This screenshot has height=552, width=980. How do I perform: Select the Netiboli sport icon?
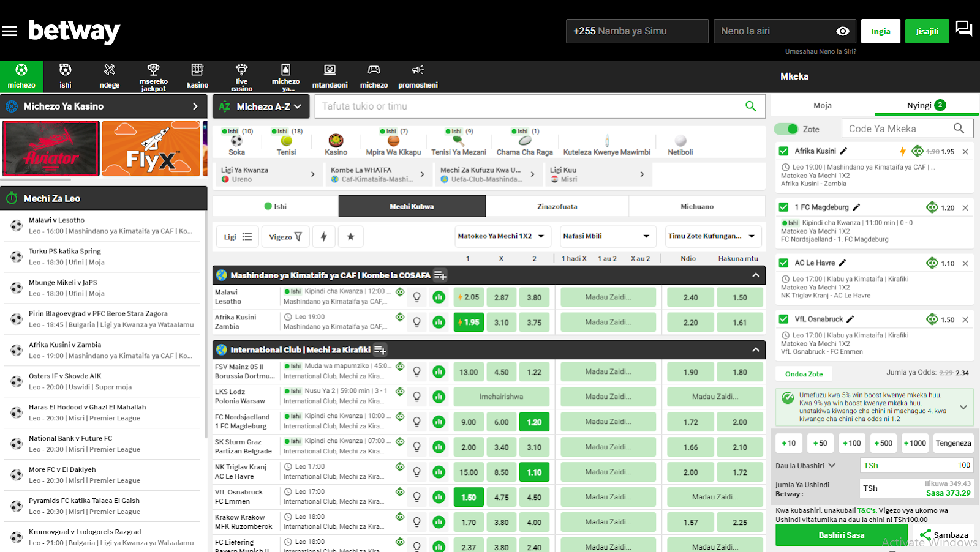680,141
